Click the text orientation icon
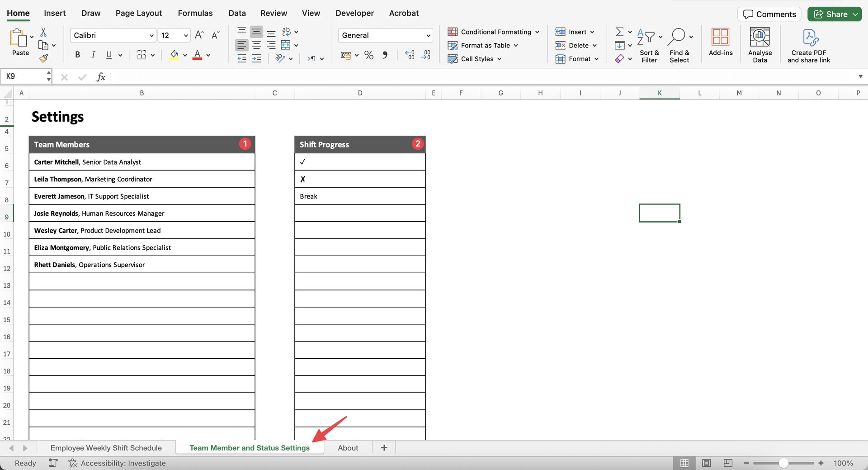 click(x=280, y=58)
